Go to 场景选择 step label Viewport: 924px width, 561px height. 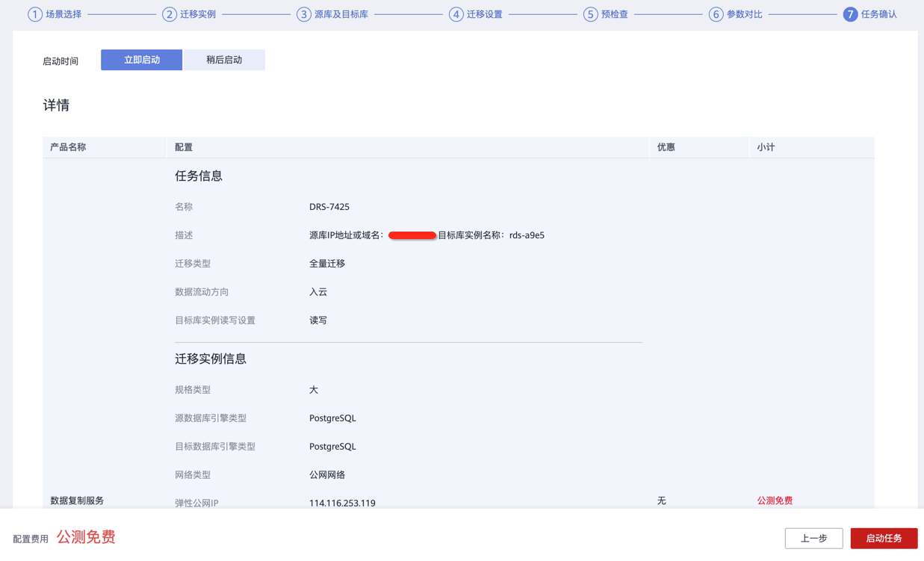(63, 14)
